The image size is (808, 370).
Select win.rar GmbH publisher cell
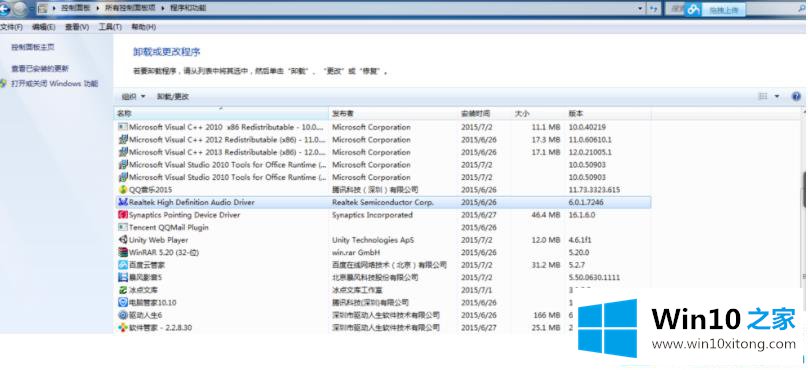pyautogui.click(x=356, y=253)
